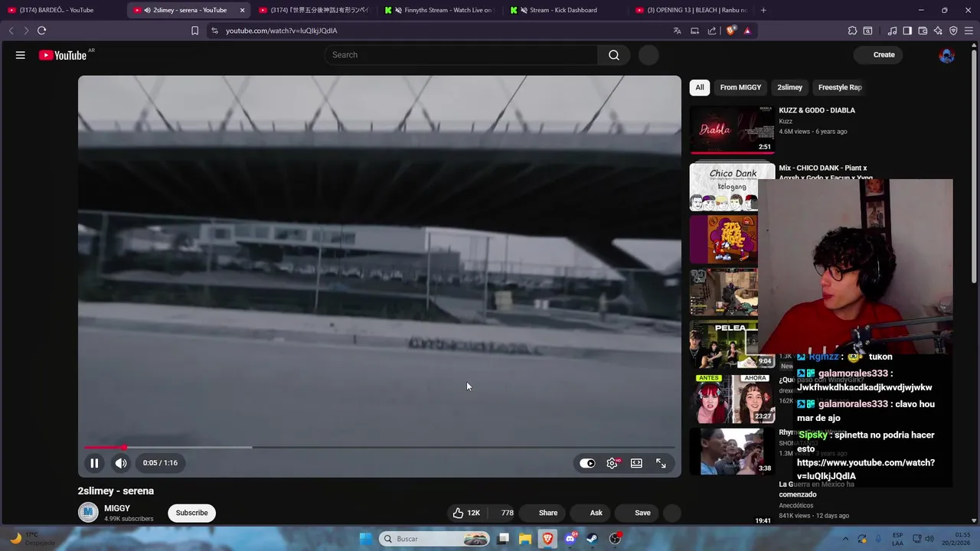Image resolution: width=980 pixels, height=551 pixels.
Task: Switch to the OPENING 13 BLEACH tab
Action: point(691,10)
